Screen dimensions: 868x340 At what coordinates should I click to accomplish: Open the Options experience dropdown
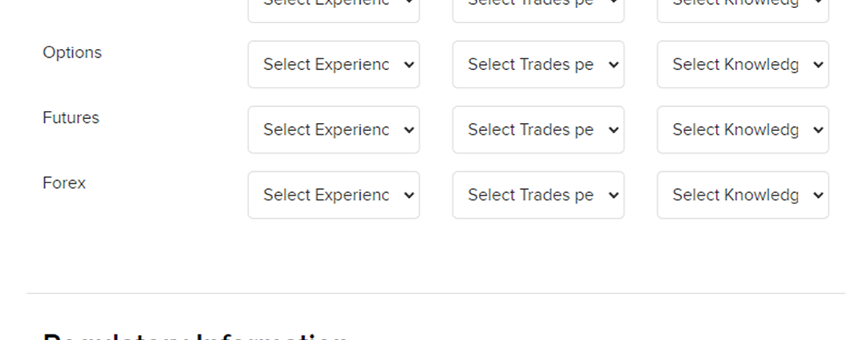point(333,64)
